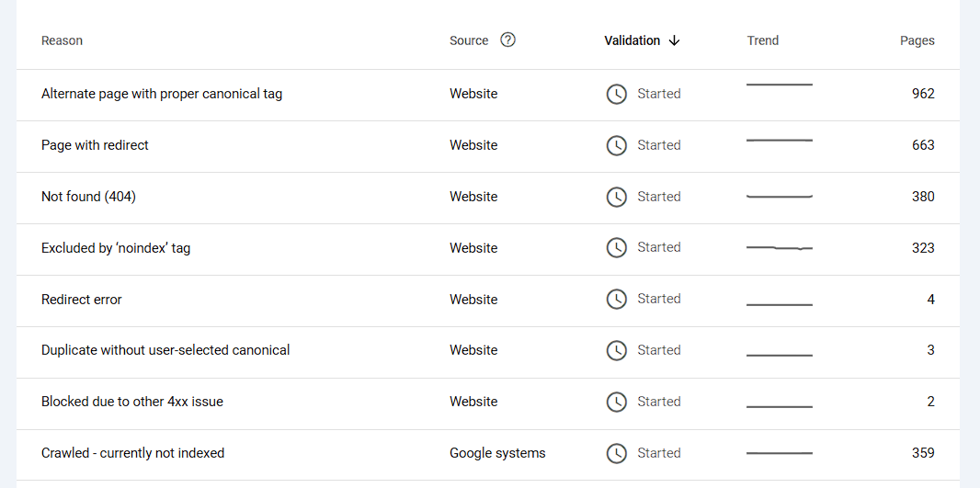The height and width of the screenshot is (488, 980).
Task: Click clock icon in Crawled - currently not indexed row
Action: [617, 453]
